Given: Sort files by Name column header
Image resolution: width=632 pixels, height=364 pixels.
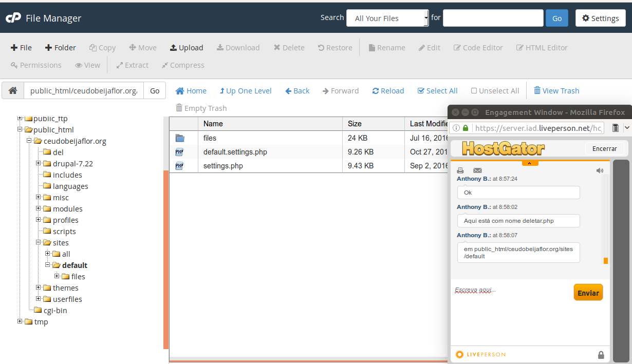Looking at the screenshot, I should (x=270, y=124).
